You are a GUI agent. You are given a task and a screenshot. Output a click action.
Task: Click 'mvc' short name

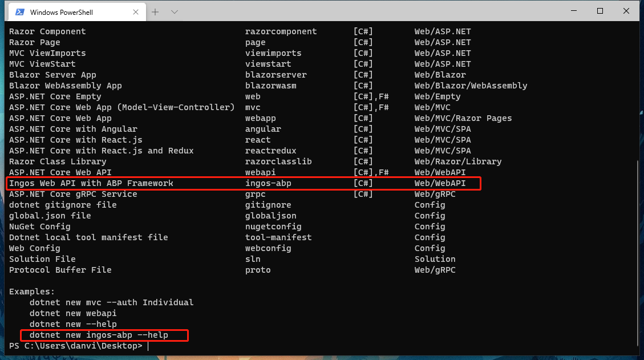pos(253,107)
